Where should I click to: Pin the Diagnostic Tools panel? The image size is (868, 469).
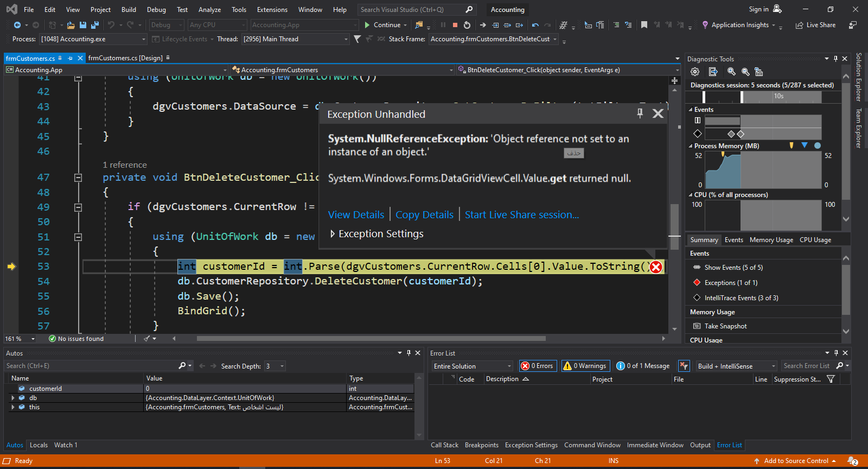coord(835,59)
